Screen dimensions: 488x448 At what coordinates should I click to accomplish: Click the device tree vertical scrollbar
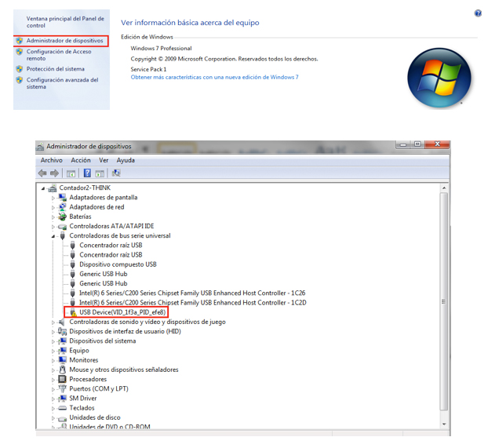click(444, 302)
